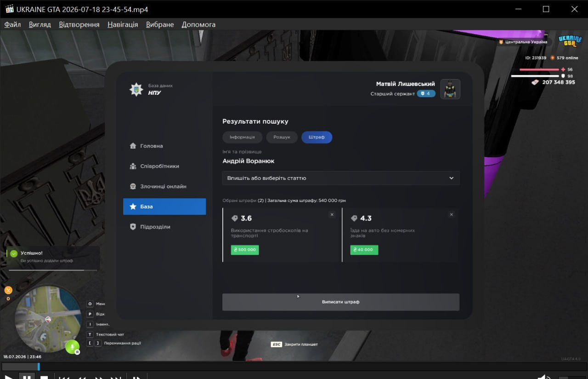The width and height of the screenshot is (588, 379).
Task: Click the I key Інвент. hint
Action: (x=98, y=324)
